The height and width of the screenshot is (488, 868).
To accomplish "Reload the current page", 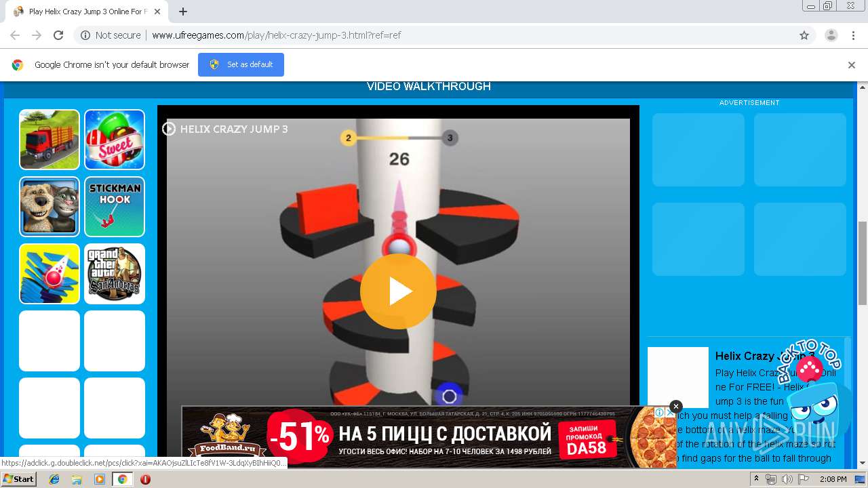I will 58,35.
